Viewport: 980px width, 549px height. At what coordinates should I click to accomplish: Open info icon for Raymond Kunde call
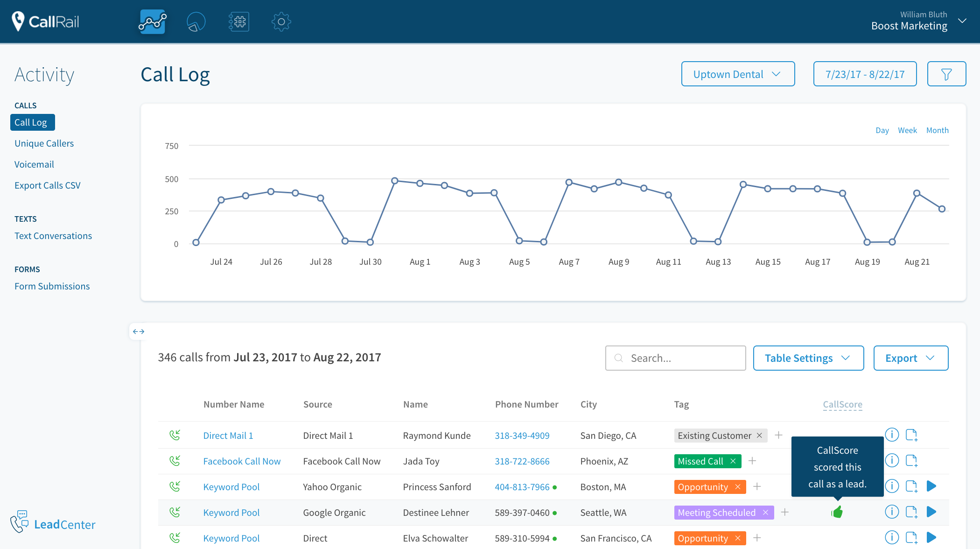(x=892, y=435)
